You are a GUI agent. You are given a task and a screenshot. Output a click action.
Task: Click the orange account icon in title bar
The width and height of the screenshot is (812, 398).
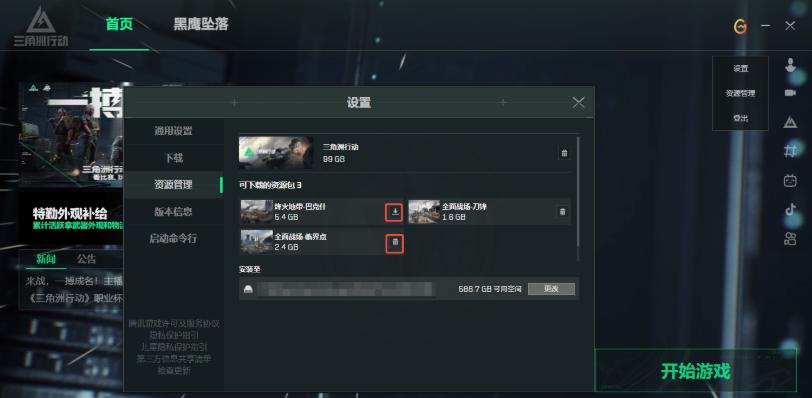pyautogui.click(x=741, y=26)
